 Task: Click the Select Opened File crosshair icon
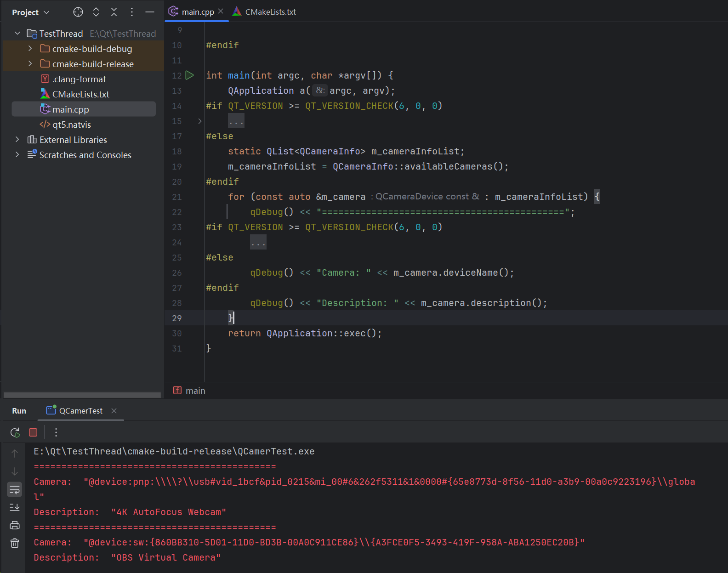tap(78, 12)
